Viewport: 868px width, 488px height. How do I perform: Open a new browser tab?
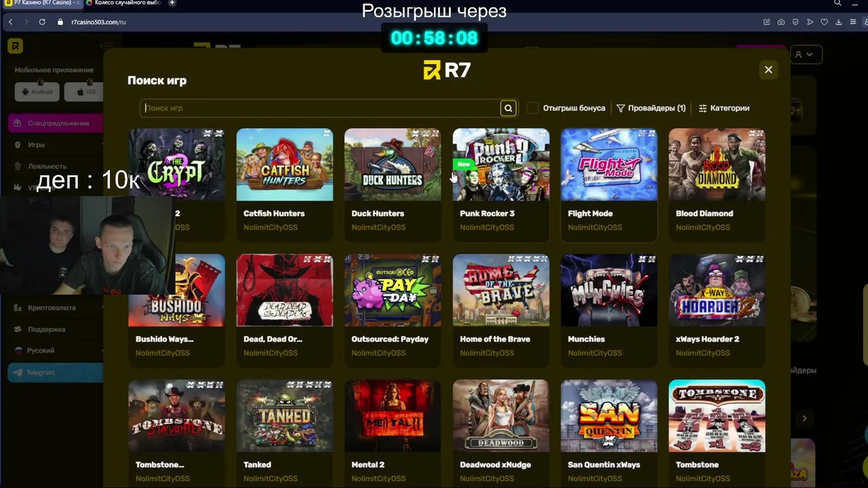pos(172,3)
